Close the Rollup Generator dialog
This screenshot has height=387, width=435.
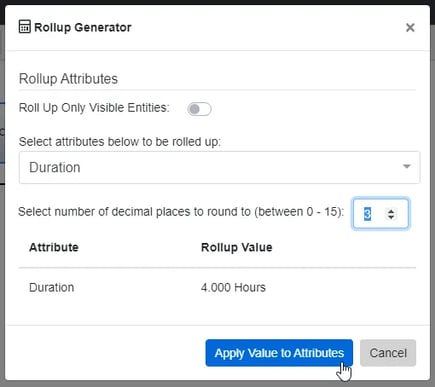click(410, 27)
